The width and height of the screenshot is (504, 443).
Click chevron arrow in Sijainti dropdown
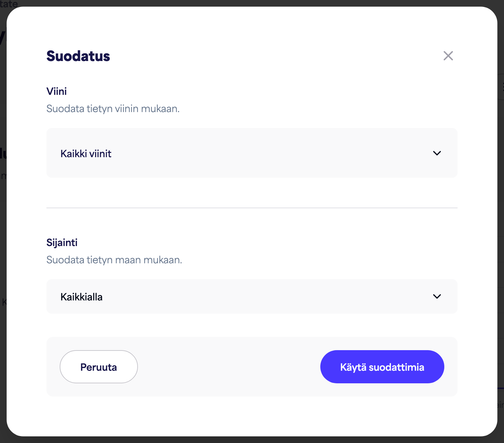pyautogui.click(x=437, y=296)
